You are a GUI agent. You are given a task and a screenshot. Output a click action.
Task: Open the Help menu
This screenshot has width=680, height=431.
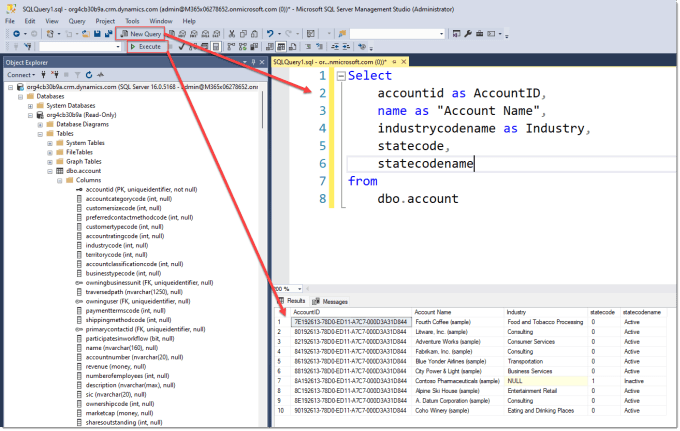189,21
